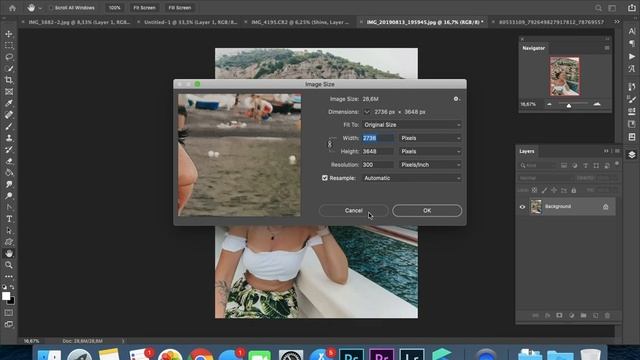Click the Home icon
Image resolution: width=640 pixels, height=360 pixels.
point(12,8)
